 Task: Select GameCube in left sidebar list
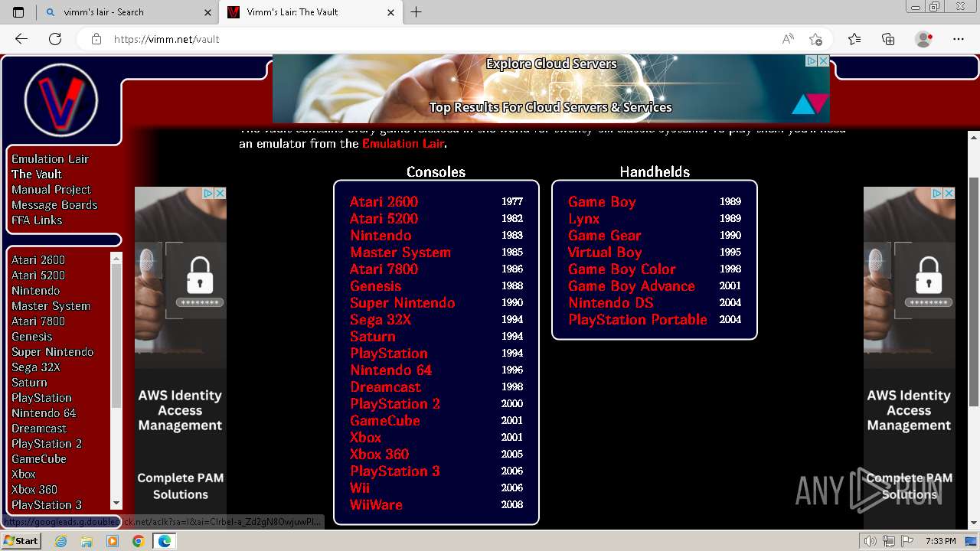[39, 459]
